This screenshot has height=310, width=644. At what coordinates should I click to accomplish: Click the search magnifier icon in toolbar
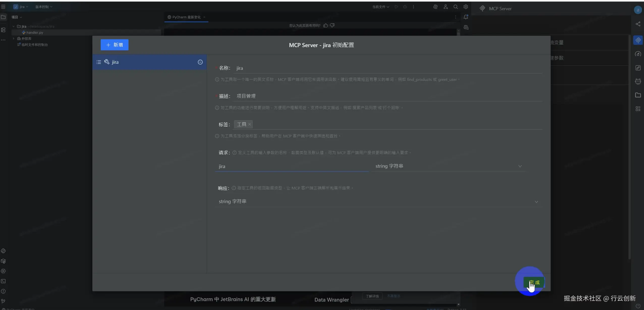456,7
